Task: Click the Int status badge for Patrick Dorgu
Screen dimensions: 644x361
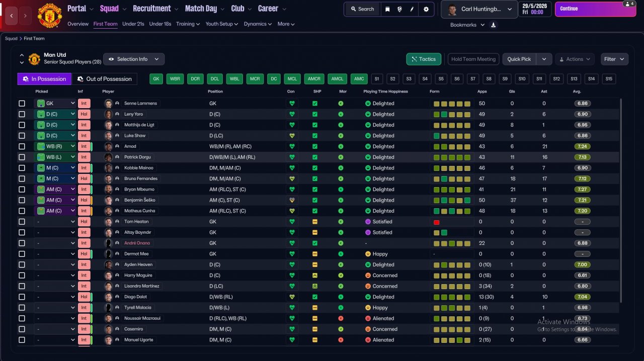Action: (x=84, y=157)
